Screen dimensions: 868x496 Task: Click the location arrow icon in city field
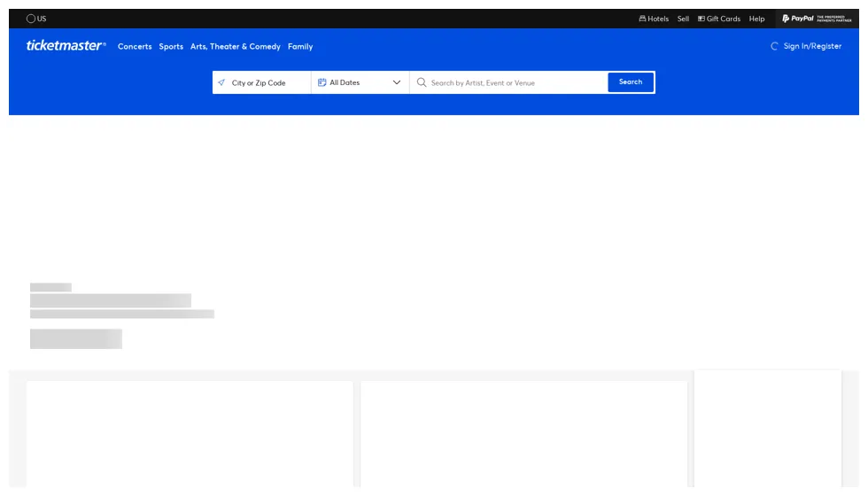point(221,82)
